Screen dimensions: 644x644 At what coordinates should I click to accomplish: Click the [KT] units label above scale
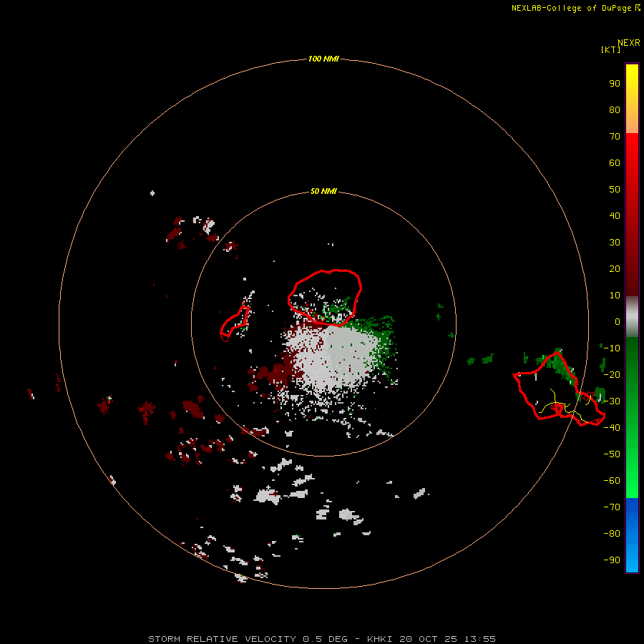click(610, 49)
